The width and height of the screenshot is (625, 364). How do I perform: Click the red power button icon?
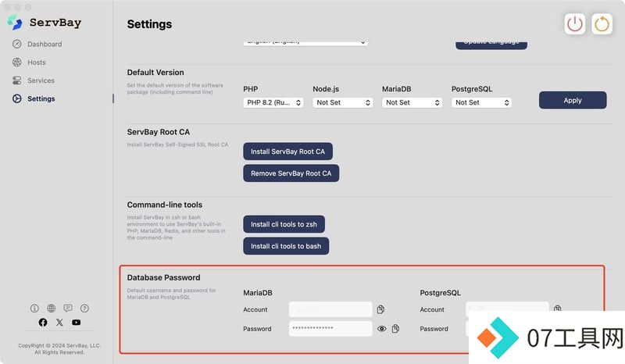[575, 24]
